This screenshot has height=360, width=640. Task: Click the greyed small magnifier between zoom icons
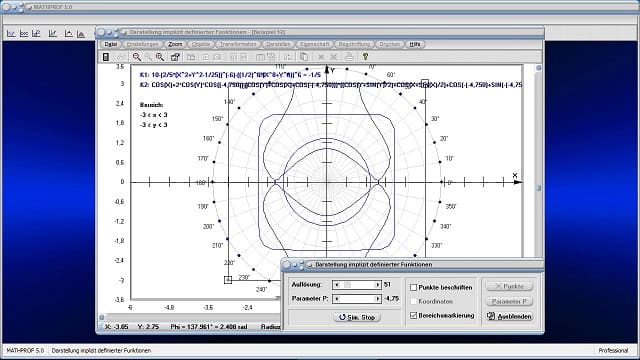pos(149,57)
